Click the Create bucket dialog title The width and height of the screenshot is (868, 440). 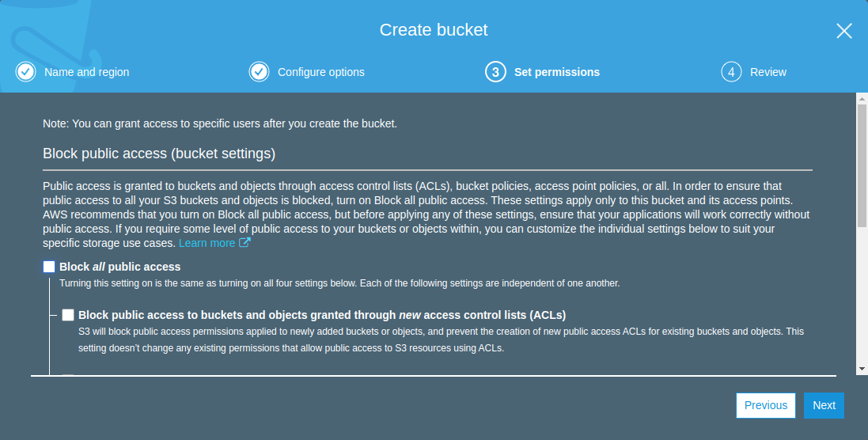[x=434, y=30]
